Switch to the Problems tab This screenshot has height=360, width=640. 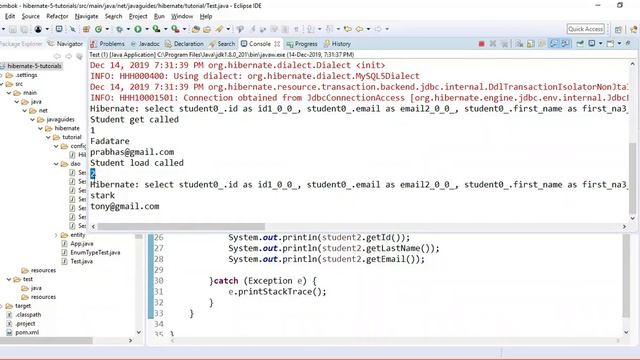107,44
